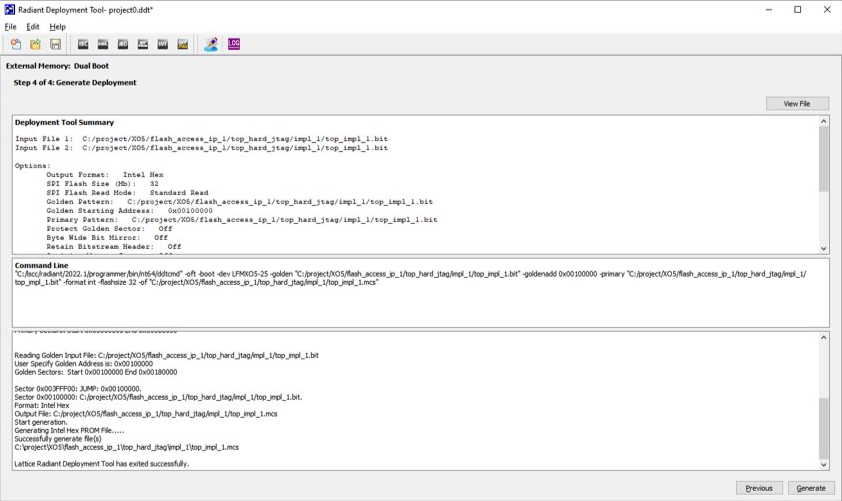Image resolution: width=842 pixels, height=501 pixels.
Task: Click the second black chip-style toolbar icon
Action: coord(103,44)
